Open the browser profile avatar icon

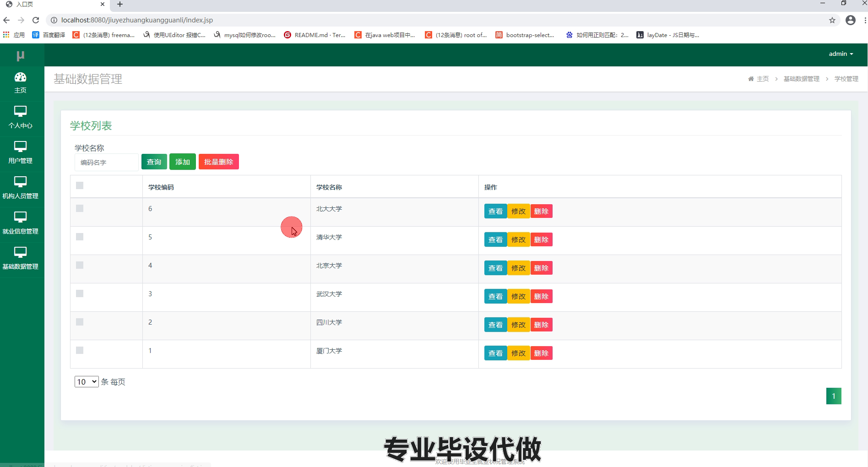[851, 20]
